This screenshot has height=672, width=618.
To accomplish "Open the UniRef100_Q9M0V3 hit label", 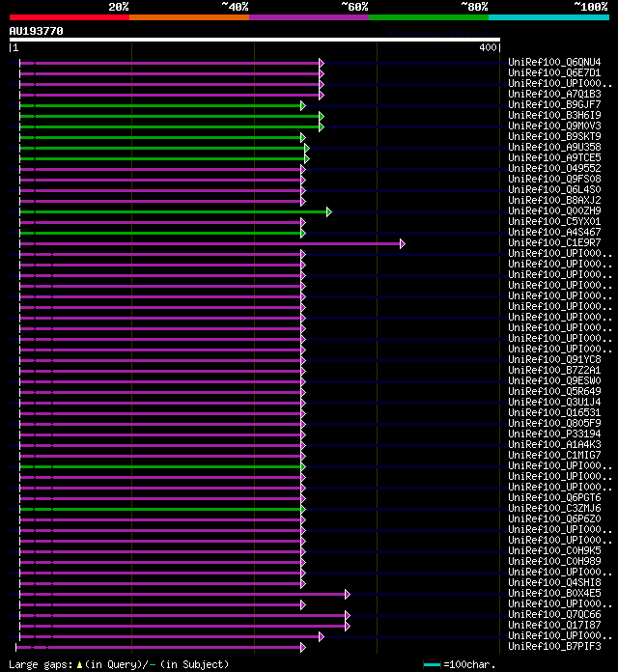I will (554, 126).
